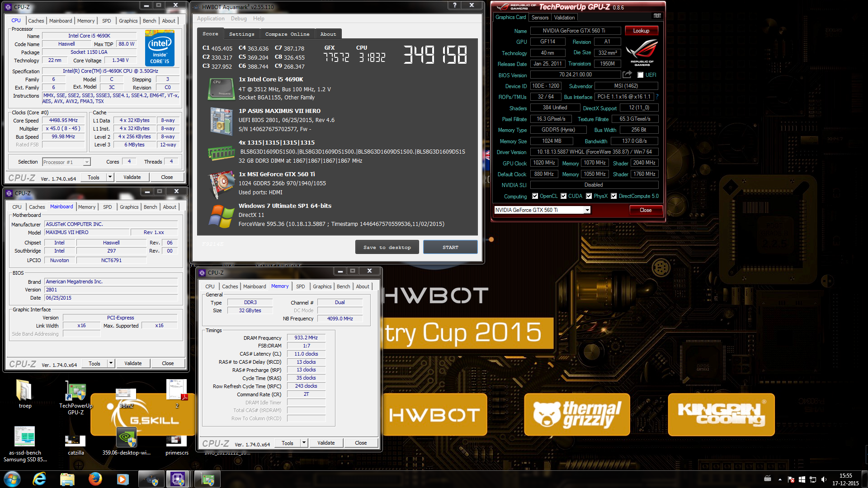The width and height of the screenshot is (868, 488).
Task: Switch to the Sensors tab in GPU-Z
Action: [x=540, y=18]
